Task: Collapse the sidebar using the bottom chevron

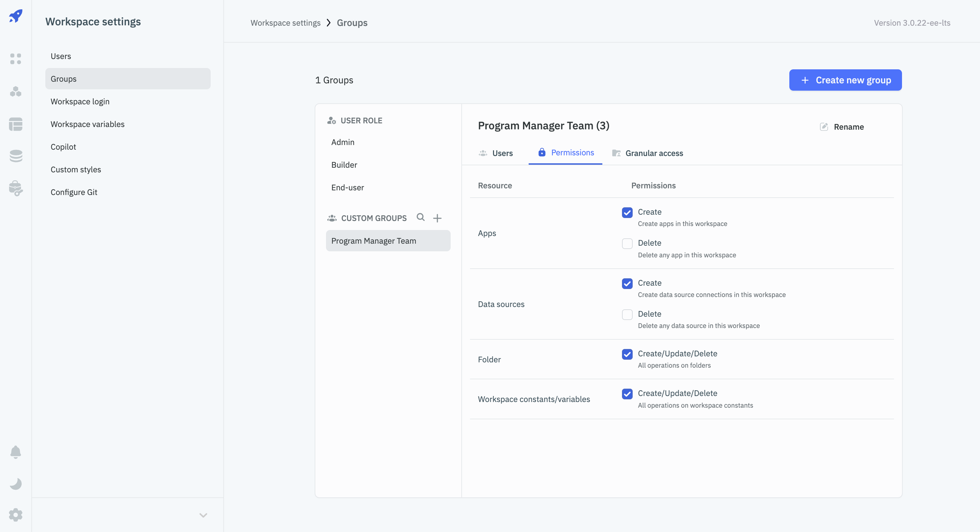Action: pos(203,515)
